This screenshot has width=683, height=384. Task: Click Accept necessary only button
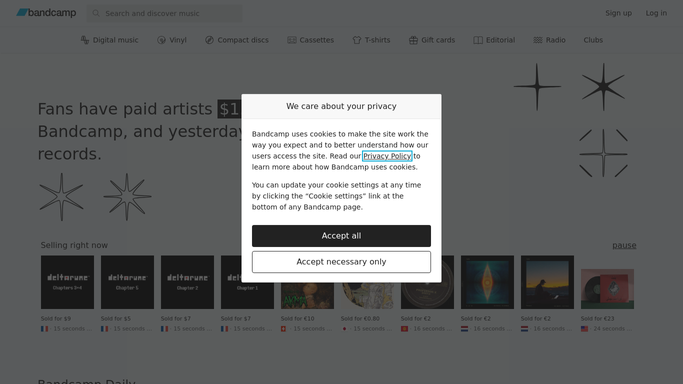341,262
